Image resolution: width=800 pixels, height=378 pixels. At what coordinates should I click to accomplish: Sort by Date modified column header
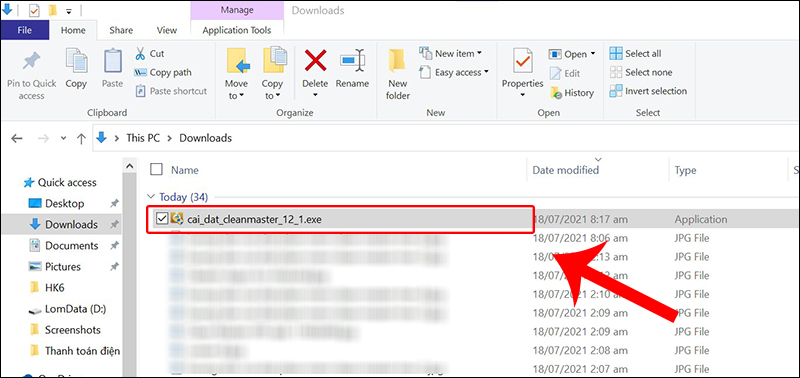pyautogui.click(x=565, y=170)
